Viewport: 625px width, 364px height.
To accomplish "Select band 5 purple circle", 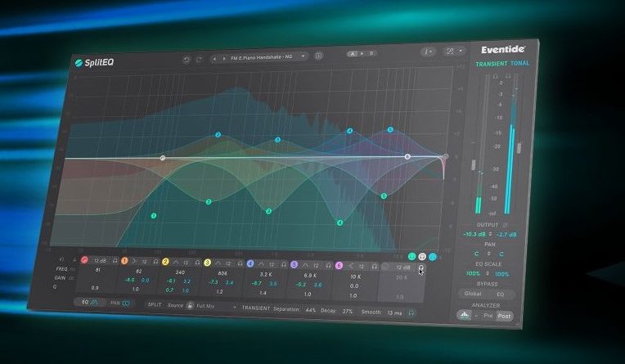I will [x=295, y=264].
